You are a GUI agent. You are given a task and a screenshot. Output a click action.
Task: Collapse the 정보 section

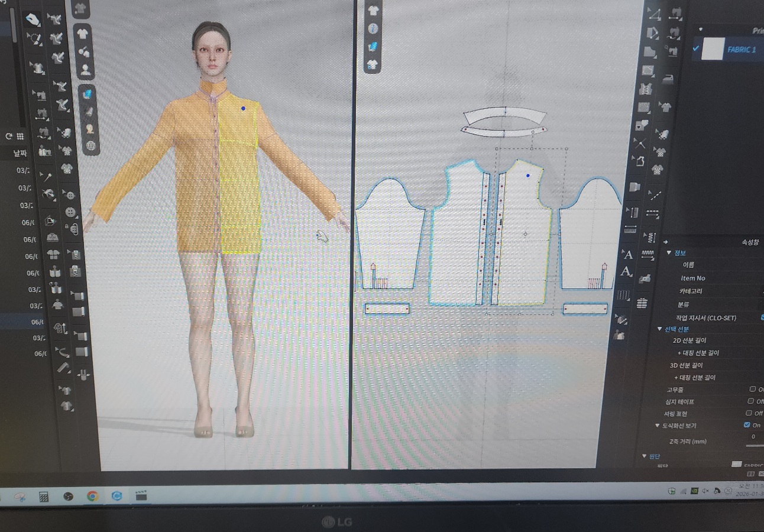(669, 252)
